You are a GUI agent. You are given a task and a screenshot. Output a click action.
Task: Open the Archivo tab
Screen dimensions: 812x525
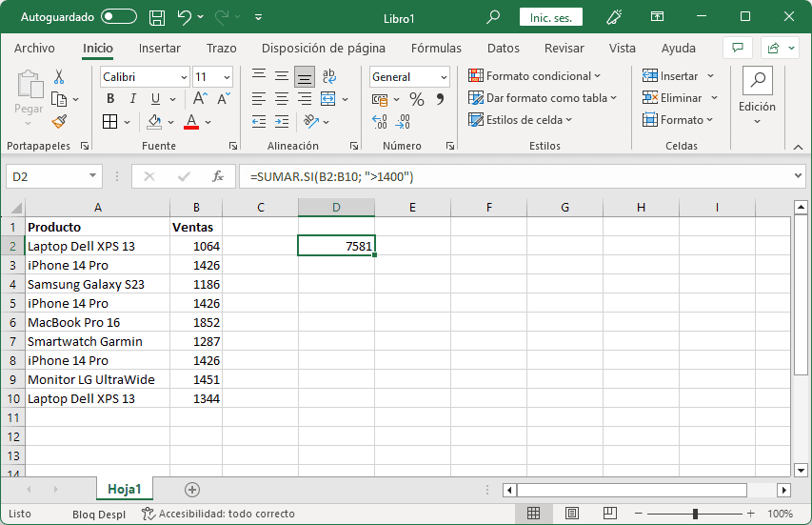pyautogui.click(x=34, y=49)
